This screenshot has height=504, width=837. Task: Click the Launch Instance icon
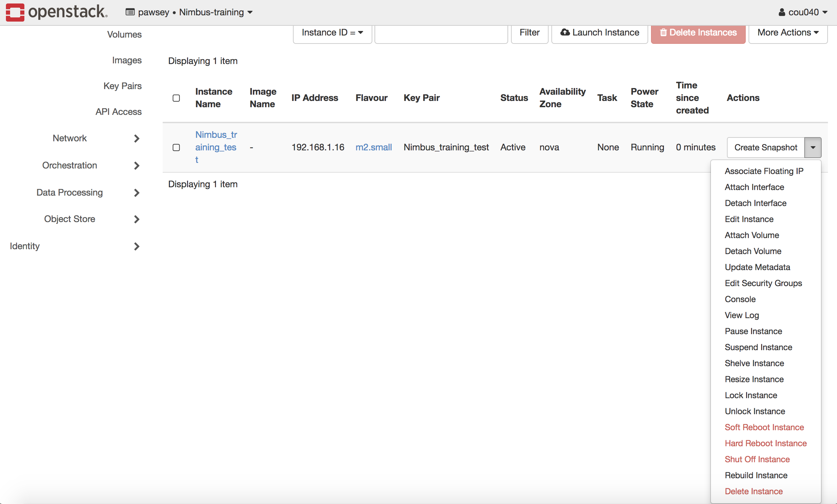(564, 32)
